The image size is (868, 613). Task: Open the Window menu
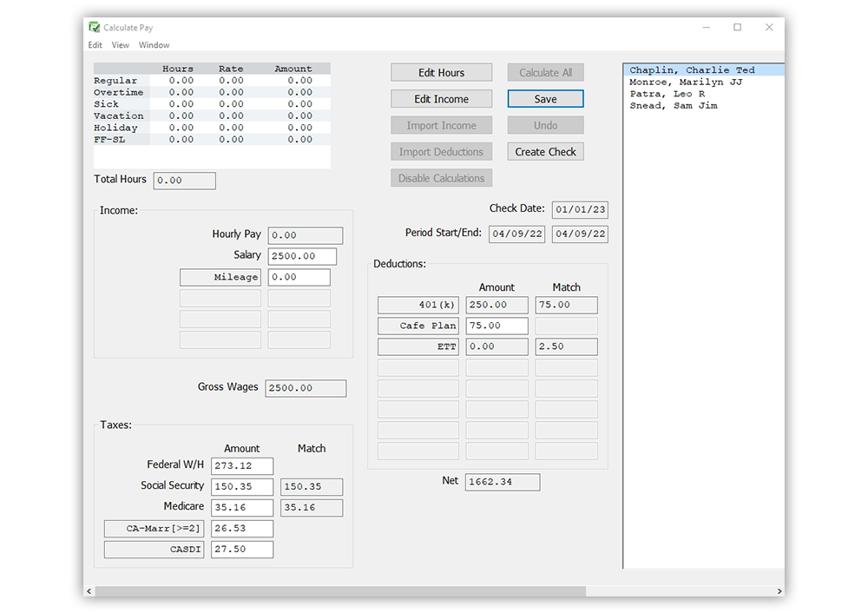click(x=154, y=44)
